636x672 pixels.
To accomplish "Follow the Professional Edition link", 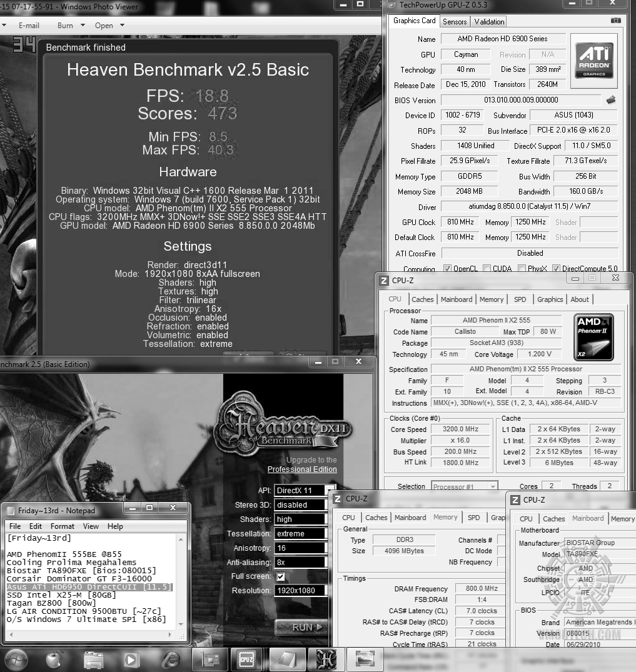I will [x=302, y=469].
